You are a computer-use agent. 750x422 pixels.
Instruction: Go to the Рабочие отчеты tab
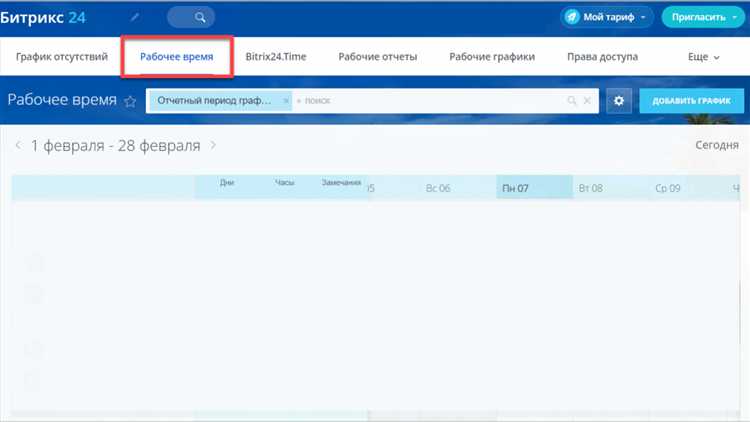(x=377, y=56)
